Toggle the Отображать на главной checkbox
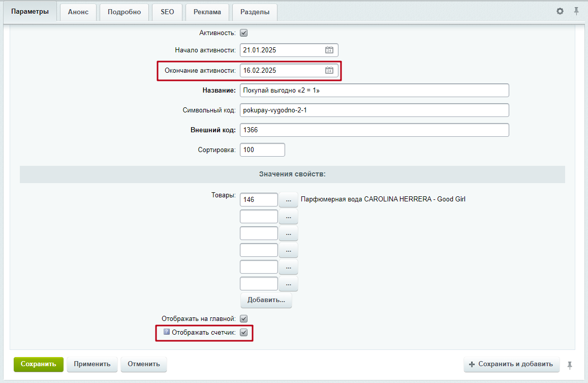This screenshot has height=383, width=588. coord(244,318)
